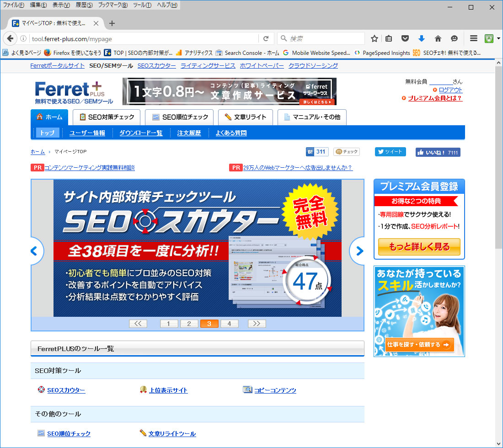The width and height of the screenshot is (503, 448).
Task: Open the 文章リライトツール link
Action: click(172, 433)
